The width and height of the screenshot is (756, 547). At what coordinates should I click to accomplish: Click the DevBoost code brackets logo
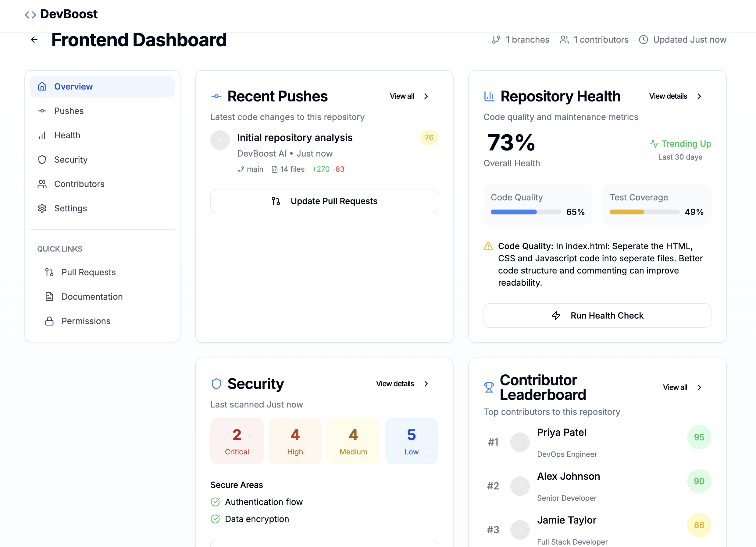click(30, 15)
